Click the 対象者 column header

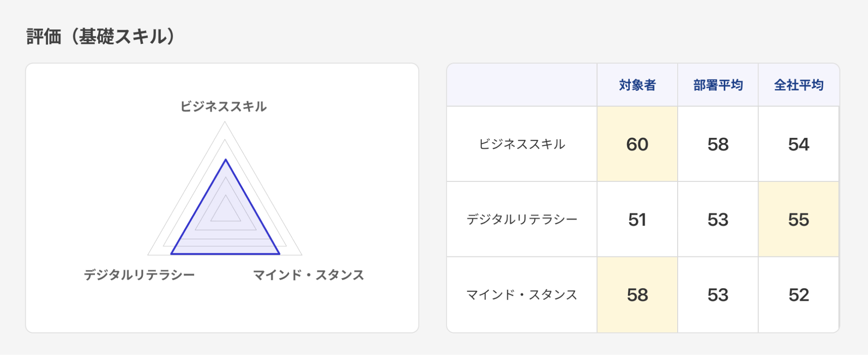tap(637, 85)
